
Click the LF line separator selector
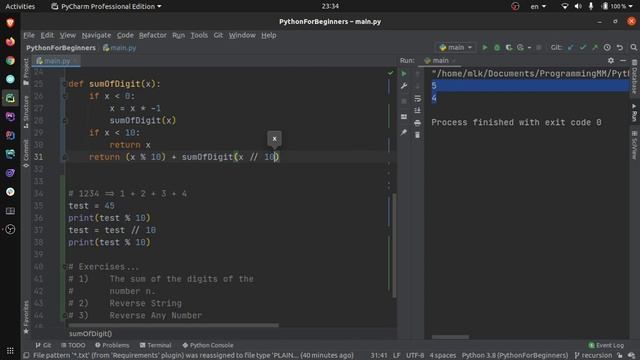coord(396,356)
